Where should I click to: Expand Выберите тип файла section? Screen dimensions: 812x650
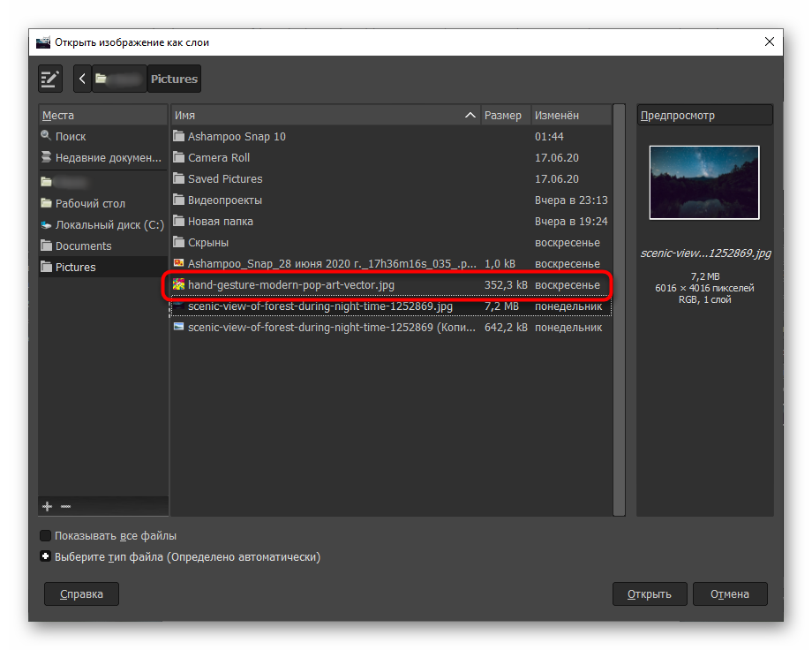click(46, 556)
